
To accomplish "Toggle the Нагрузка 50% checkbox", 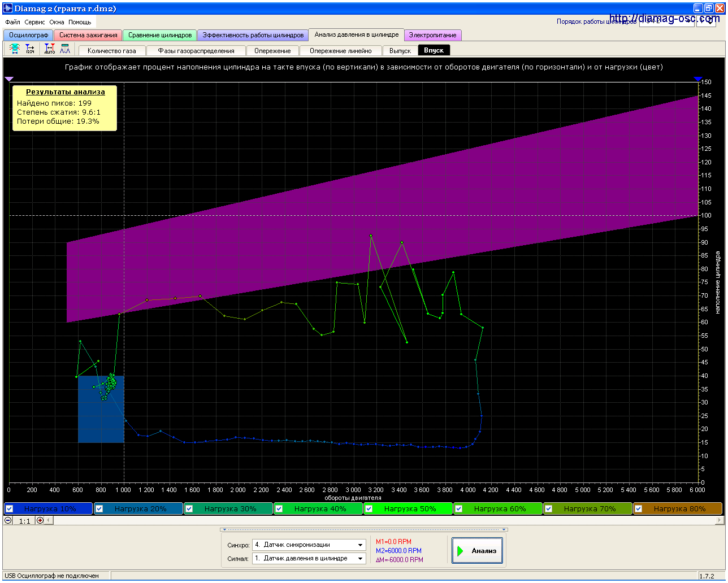I will 369,508.
